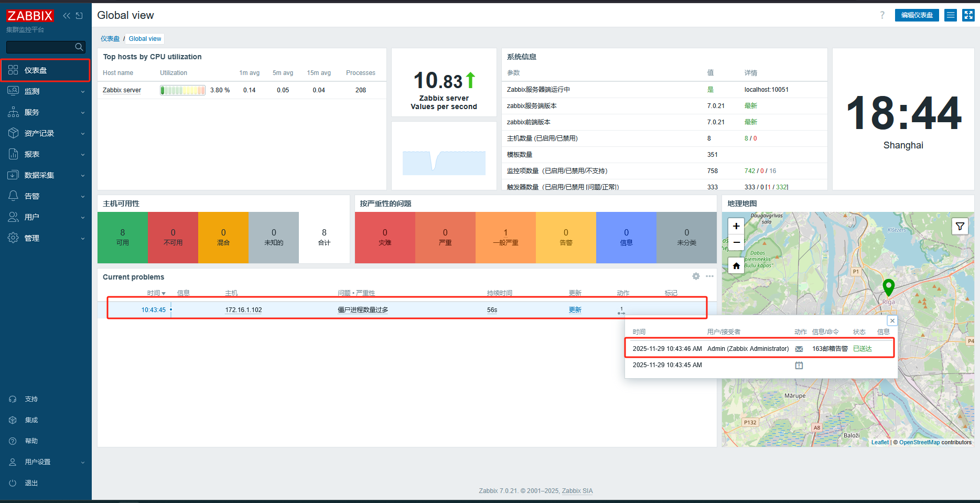980x503 pixels.
Task: Expand the 服务 services menu
Action: (46, 112)
